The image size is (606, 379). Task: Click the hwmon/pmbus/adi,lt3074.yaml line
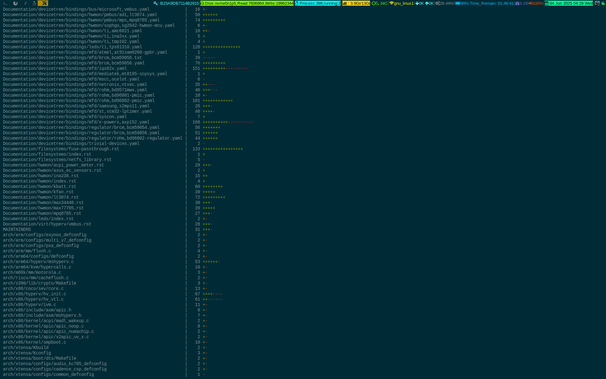click(80, 15)
